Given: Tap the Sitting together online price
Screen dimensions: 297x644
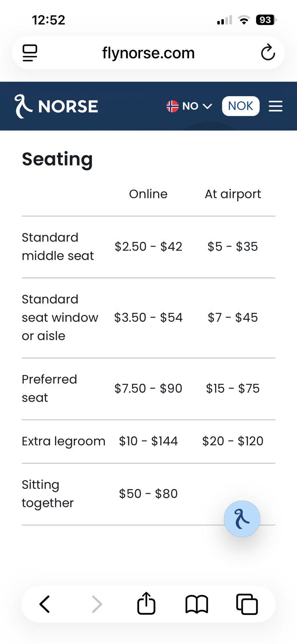Looking at the screenshot, I should click(x=148, y=493).
